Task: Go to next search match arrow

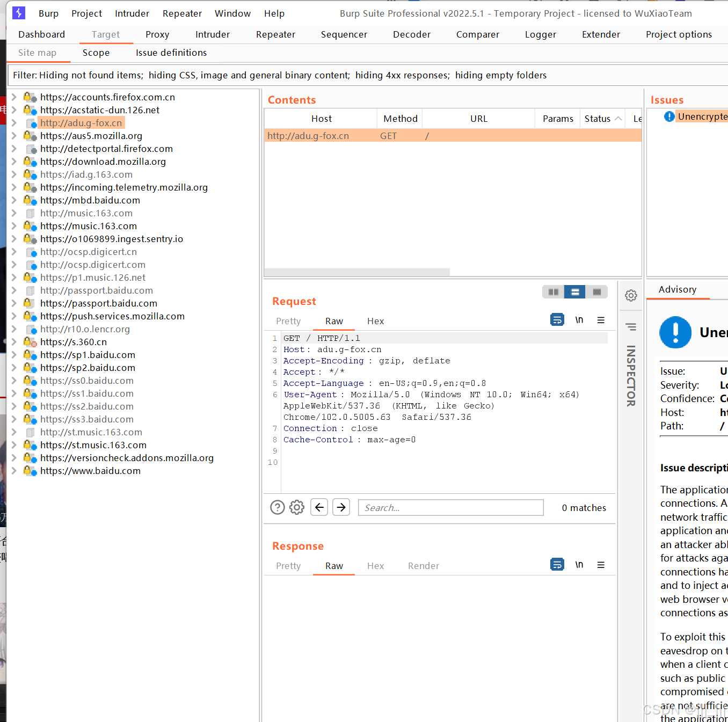Action: click(341, 507)
